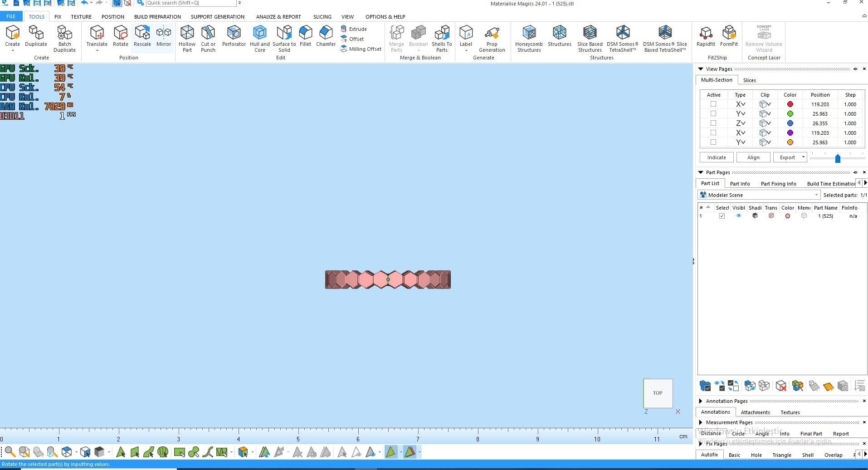This screenshot has width=868, height=470.
Task: Click the Align button
Action: [753, 157]
